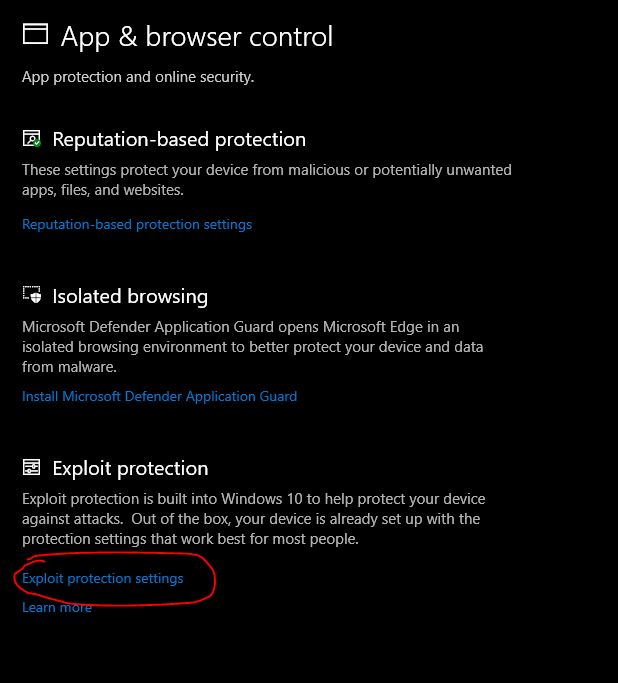Click the Learn more link
The image size is (618, 683).
pos(57,607)
